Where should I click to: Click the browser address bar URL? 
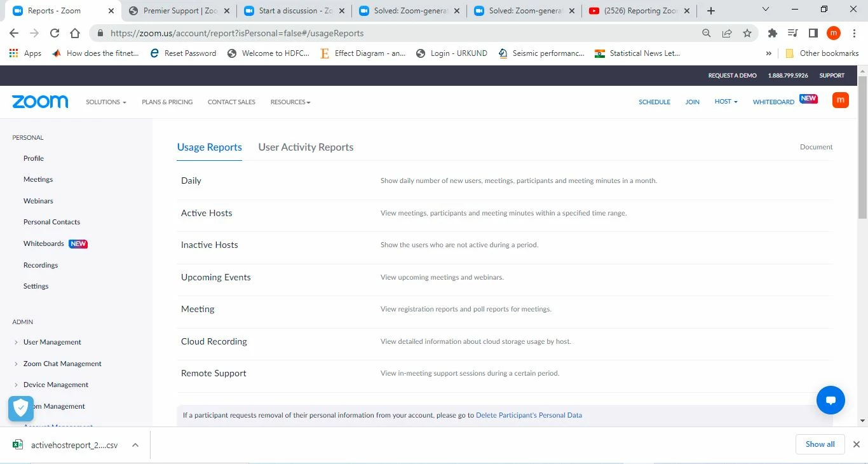point(237,33)
